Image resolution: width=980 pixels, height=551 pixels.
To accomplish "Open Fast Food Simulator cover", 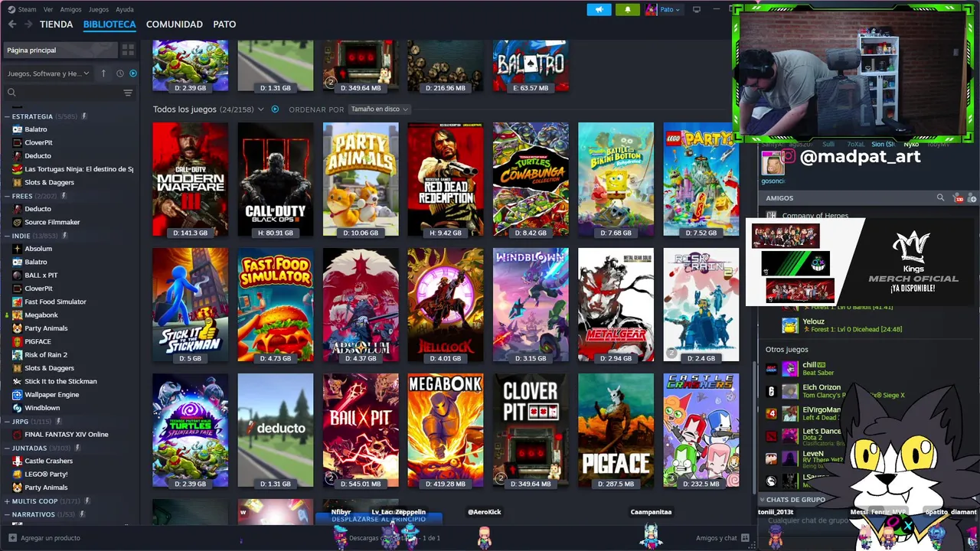I will tap(276, 305).
